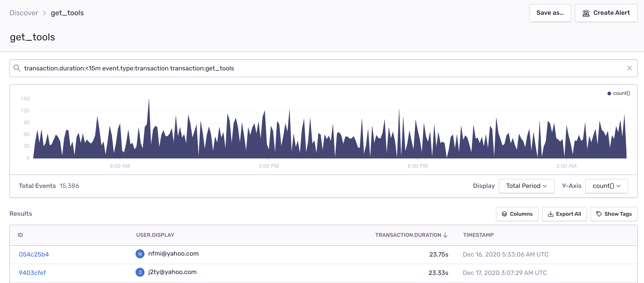Click the Save as... button

click(x=550, y=13)
